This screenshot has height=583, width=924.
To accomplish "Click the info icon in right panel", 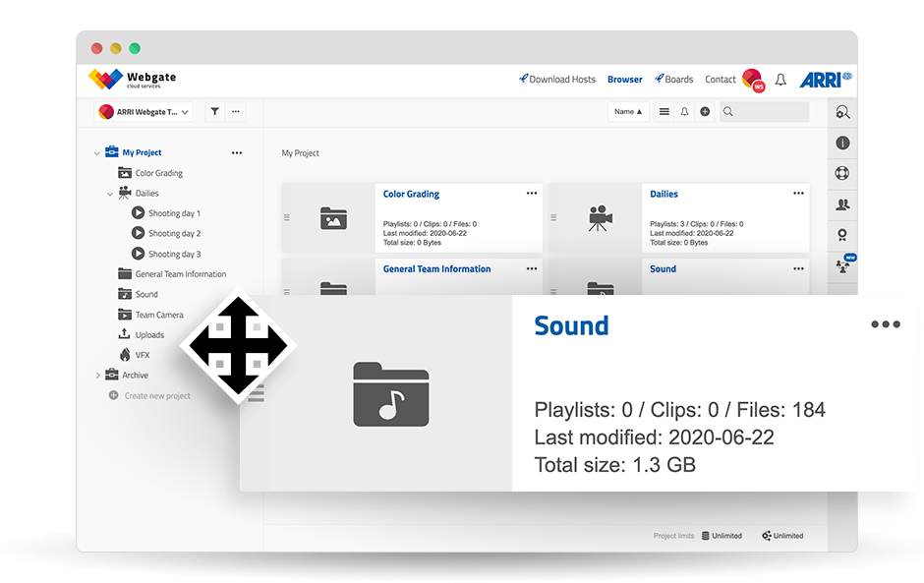I will pyautogui.click(x=842, y=144).
